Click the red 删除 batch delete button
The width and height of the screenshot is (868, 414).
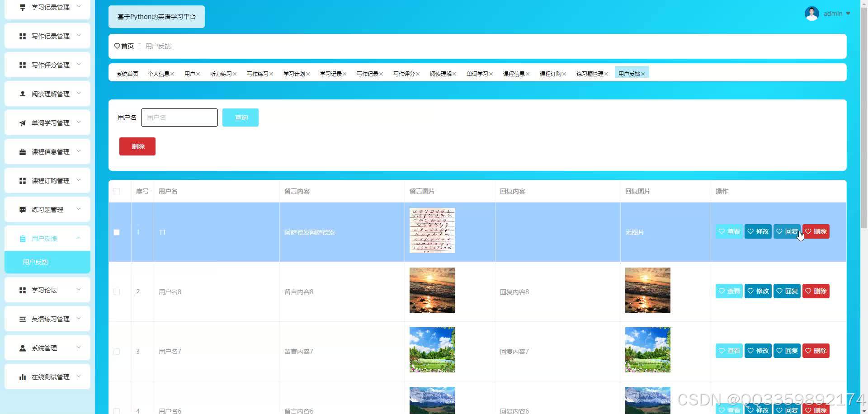(137, 146)
